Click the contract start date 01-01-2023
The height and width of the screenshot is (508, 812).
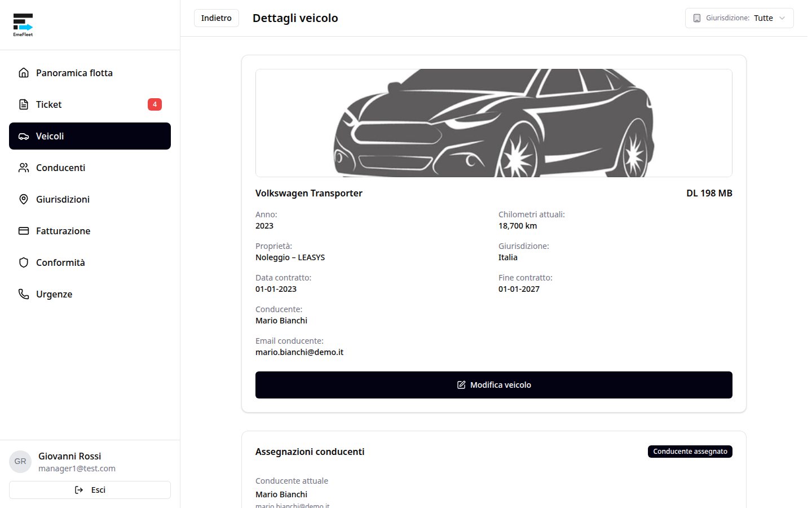(276, 289)
